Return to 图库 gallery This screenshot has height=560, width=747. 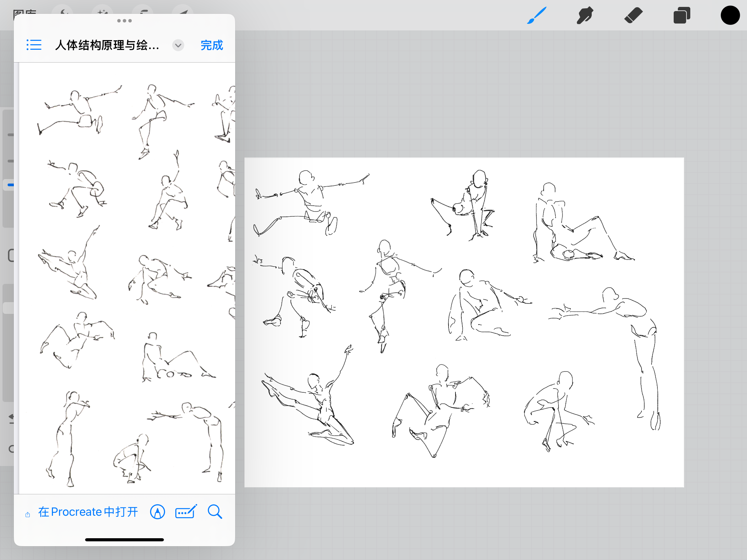tap(24, 11)
